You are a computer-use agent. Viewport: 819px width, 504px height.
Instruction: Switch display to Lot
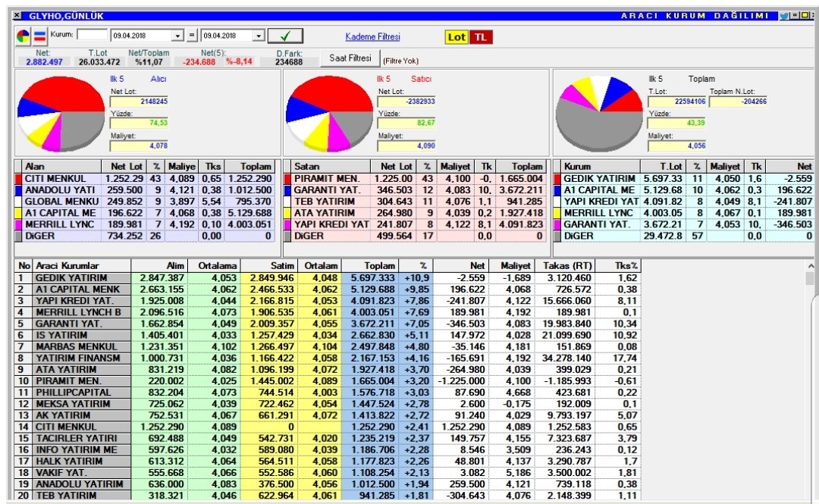pos(457,37)
